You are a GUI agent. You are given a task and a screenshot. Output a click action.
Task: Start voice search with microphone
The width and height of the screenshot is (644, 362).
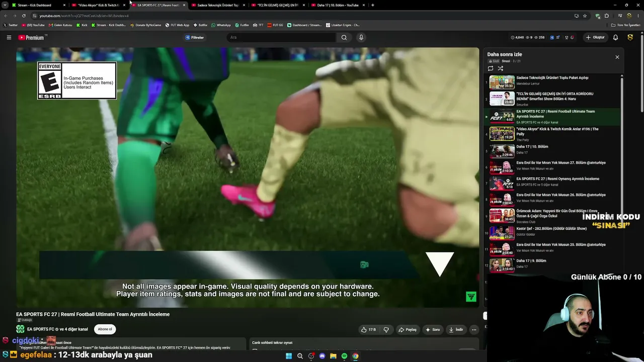[x=361, y=37]
